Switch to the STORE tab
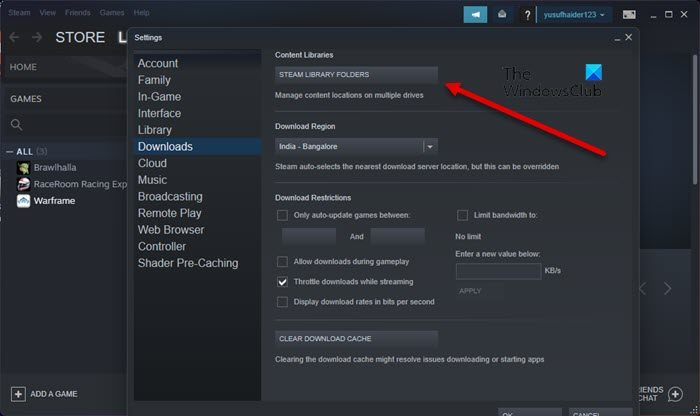 pos(80,37)
